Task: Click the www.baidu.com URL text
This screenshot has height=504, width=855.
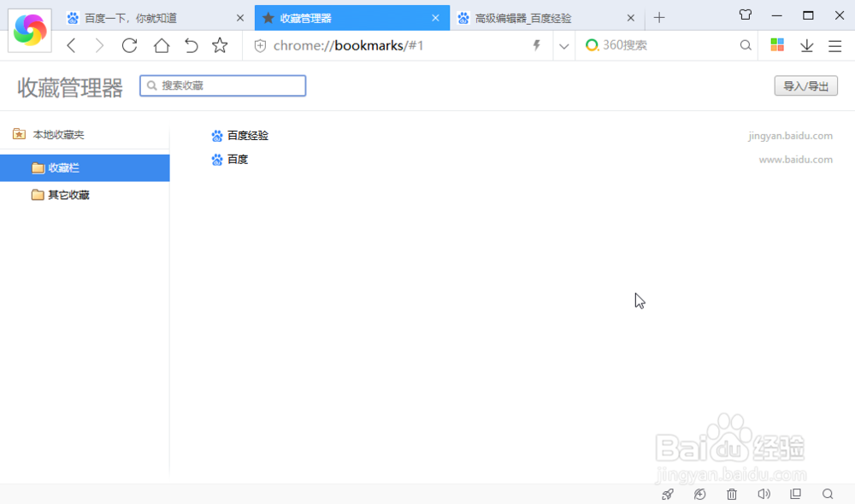Action: (795, 160)
